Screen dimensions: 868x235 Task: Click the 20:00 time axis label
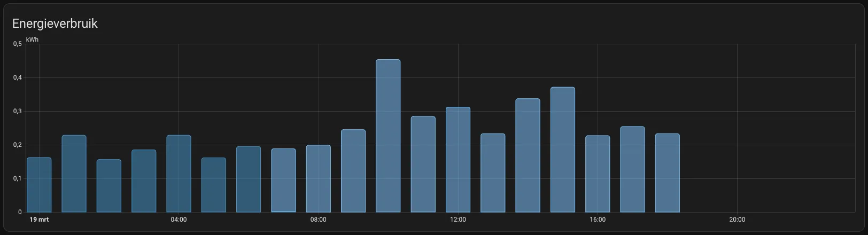click(x=737, y=220)
